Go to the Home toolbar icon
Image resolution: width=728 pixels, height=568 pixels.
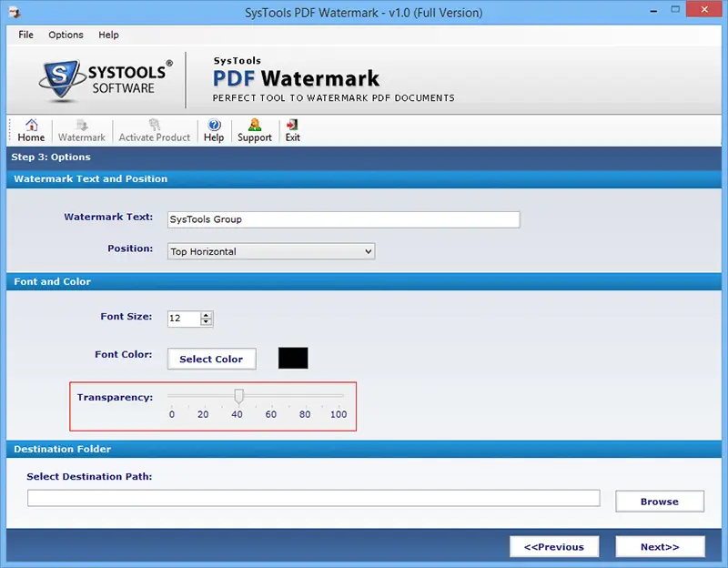tap(31, 130)
